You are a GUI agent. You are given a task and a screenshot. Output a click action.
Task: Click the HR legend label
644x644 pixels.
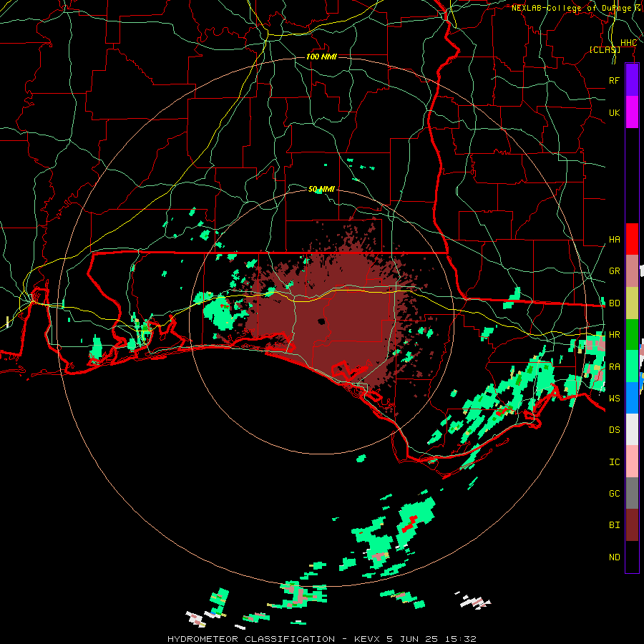(614, 335)
